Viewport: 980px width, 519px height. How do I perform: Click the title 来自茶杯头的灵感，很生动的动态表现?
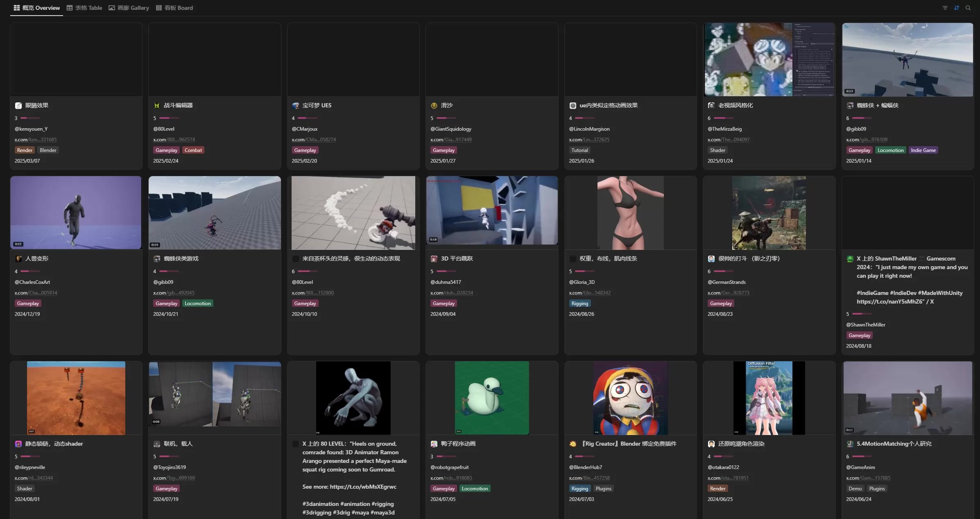[351, 259]
